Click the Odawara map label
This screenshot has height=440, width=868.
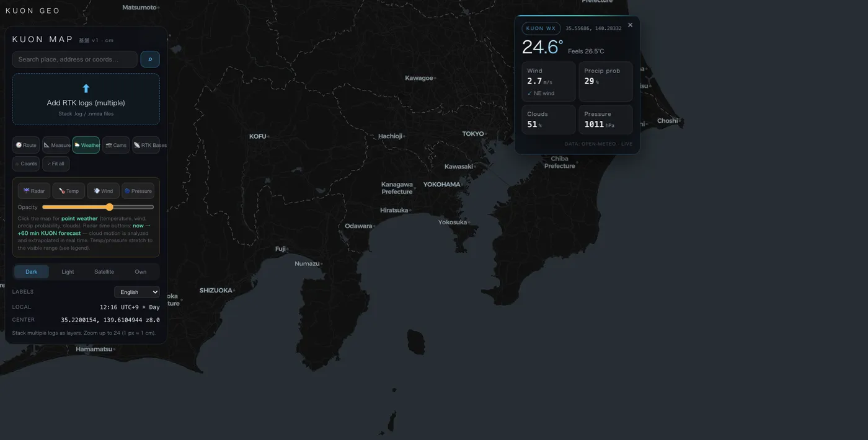point(358,226)
